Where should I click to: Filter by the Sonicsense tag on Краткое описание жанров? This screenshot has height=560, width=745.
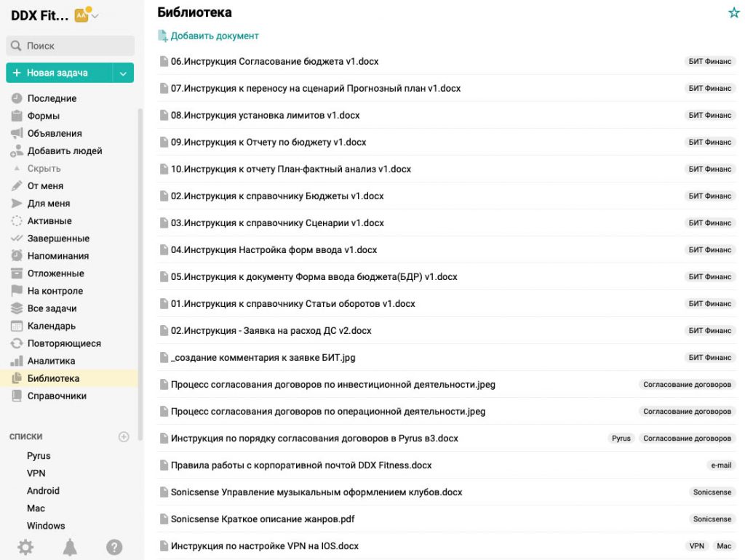coord(712,519)
